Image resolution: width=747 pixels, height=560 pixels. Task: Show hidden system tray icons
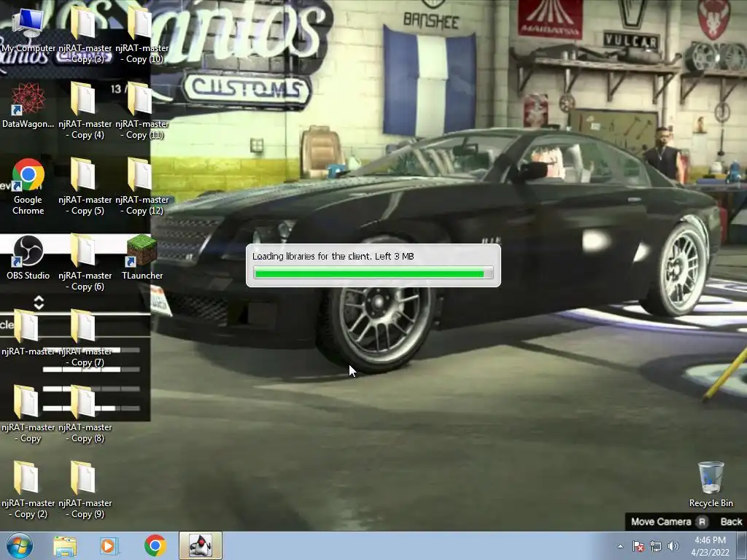[620, 546]
